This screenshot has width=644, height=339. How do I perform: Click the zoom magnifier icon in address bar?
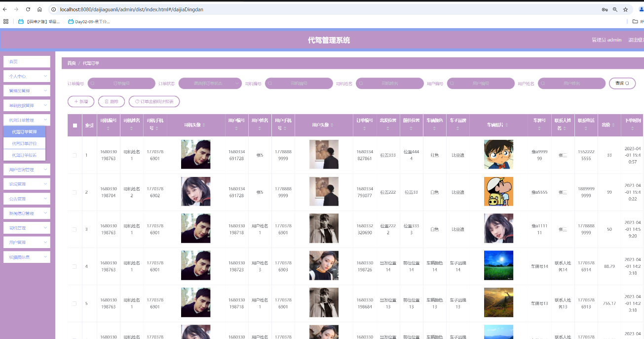point(615,9)
